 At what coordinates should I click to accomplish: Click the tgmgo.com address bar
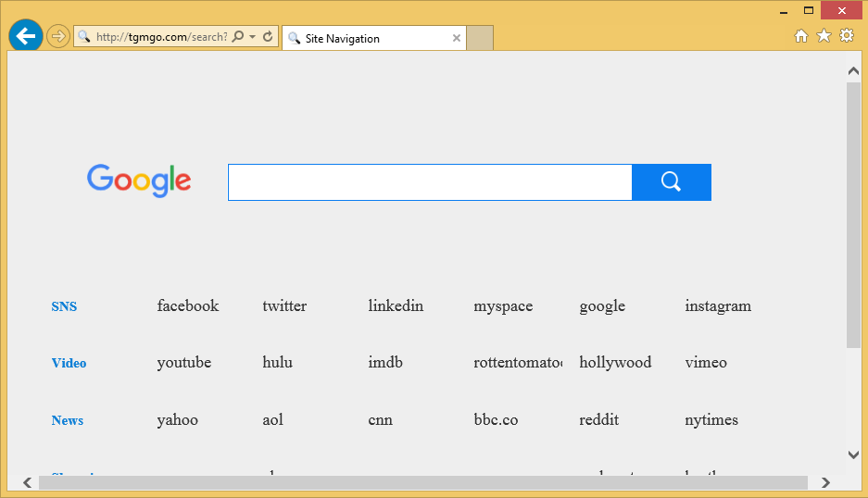161,37
